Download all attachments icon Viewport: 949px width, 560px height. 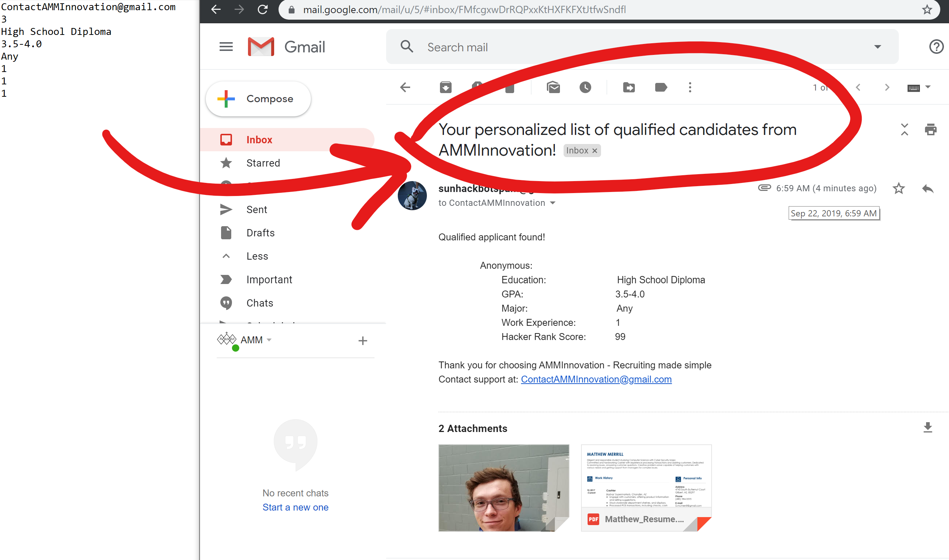click(x=928, y=428)
